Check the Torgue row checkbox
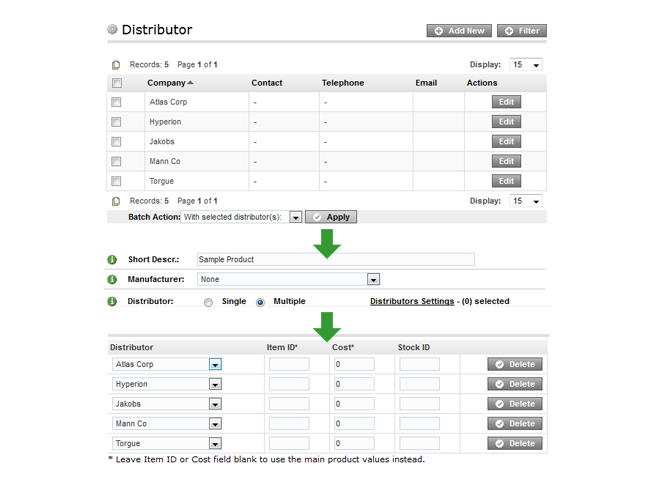This screenshot has width=655, height=490. point(116,181)
